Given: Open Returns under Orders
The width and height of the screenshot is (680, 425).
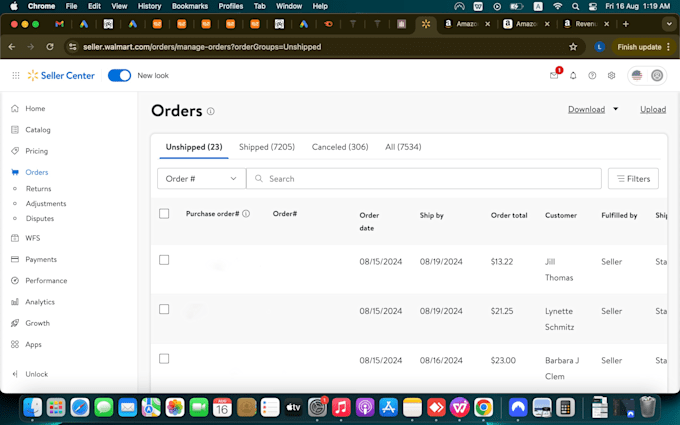Looking at the screenshot, I should pyautogui.click(x=39, y=189).
